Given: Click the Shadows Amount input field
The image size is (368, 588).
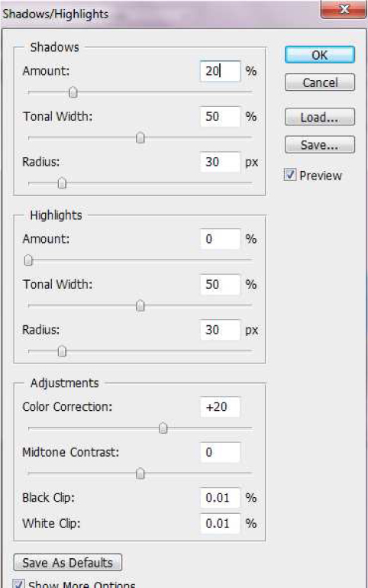Looking at the screenshot, I should [220, 71].
